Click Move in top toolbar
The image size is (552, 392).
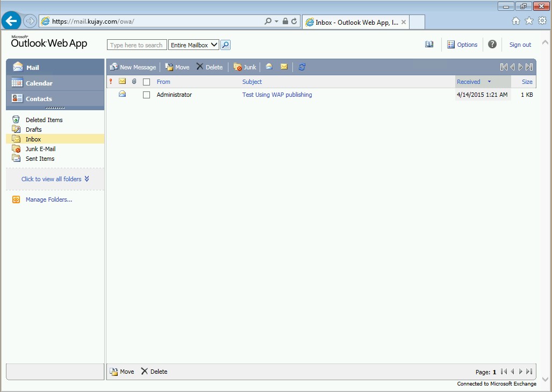tap(177, 67)
